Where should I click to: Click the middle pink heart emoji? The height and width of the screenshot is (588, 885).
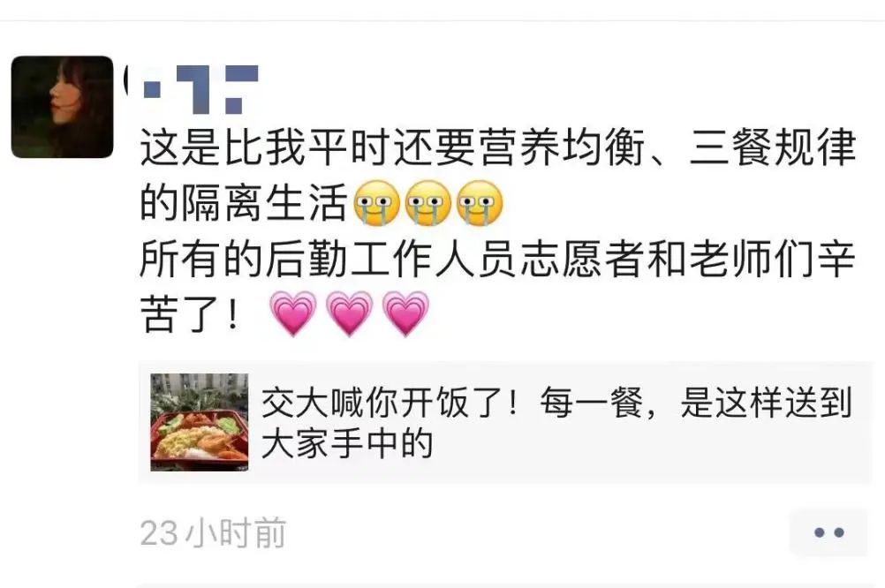pyautogui.click(x=350, y=313)
